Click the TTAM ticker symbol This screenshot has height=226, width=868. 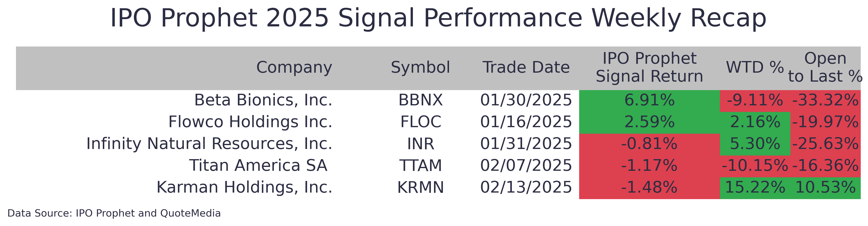(420, 166)
